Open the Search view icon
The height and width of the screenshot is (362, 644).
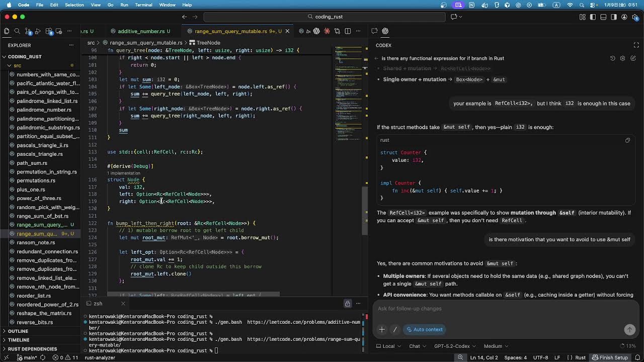click(17, 31)
